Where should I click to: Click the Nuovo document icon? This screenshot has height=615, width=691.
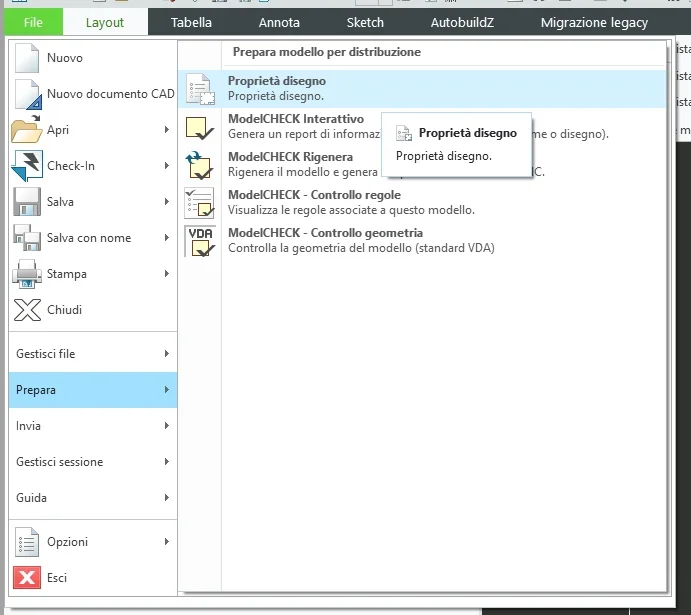point(27,58)
